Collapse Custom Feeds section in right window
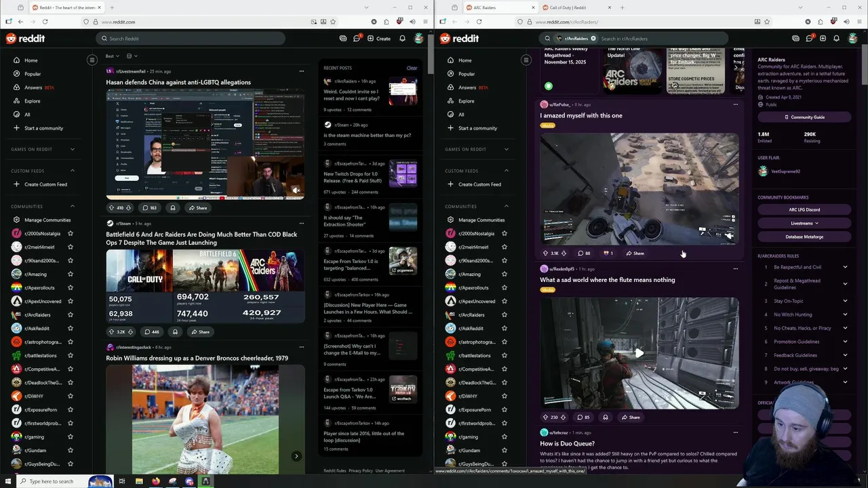The image size is (868, 488). [x=507, y=171]
